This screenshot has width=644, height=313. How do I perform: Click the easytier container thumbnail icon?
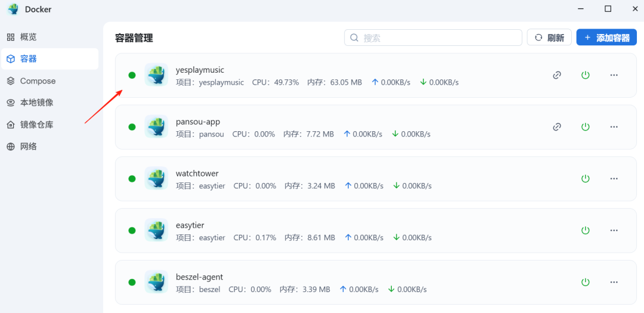[156, 230]
